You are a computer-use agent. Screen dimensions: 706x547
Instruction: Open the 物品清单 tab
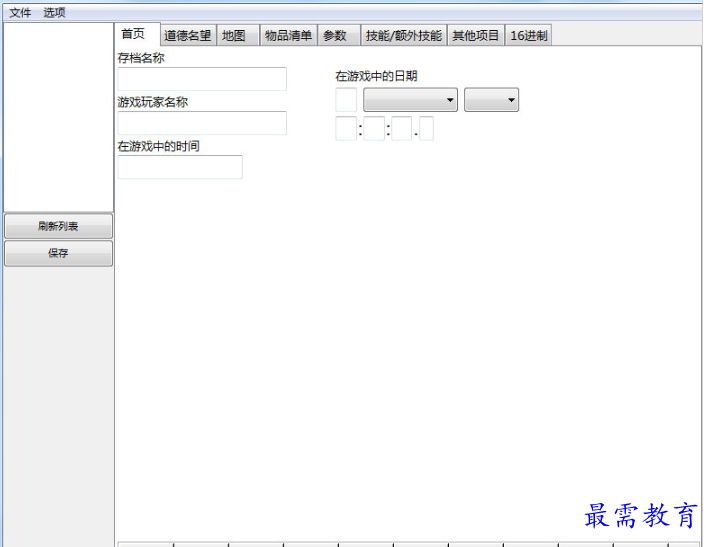tap(288, 35)
